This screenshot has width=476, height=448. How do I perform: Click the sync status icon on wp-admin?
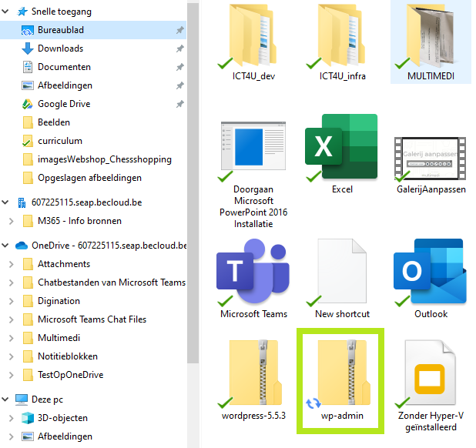[313, 403]
